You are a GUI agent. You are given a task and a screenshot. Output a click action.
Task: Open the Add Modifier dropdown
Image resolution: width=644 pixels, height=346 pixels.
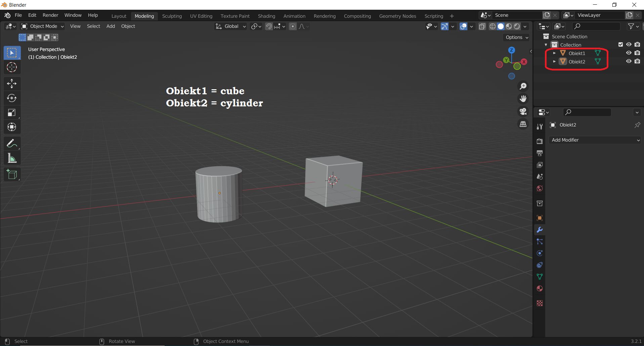point(595,140)
